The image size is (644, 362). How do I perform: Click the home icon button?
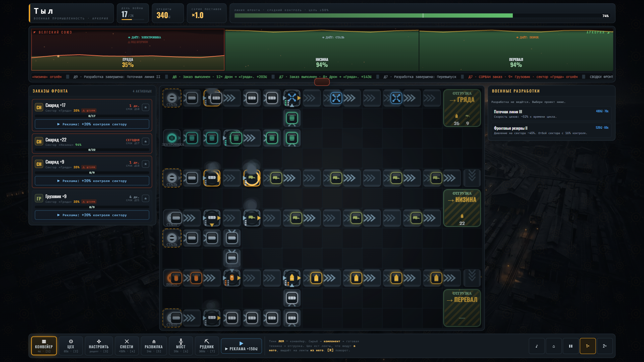(554, 346)
